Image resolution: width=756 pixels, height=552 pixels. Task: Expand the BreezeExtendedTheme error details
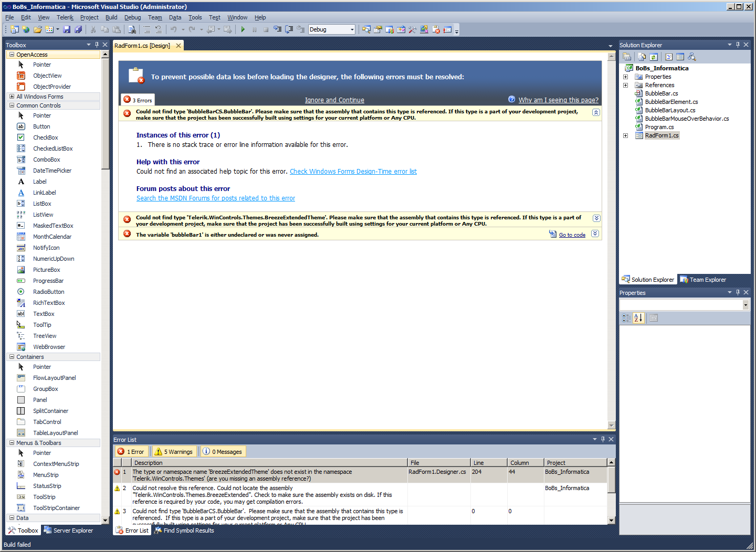(596, 218)
